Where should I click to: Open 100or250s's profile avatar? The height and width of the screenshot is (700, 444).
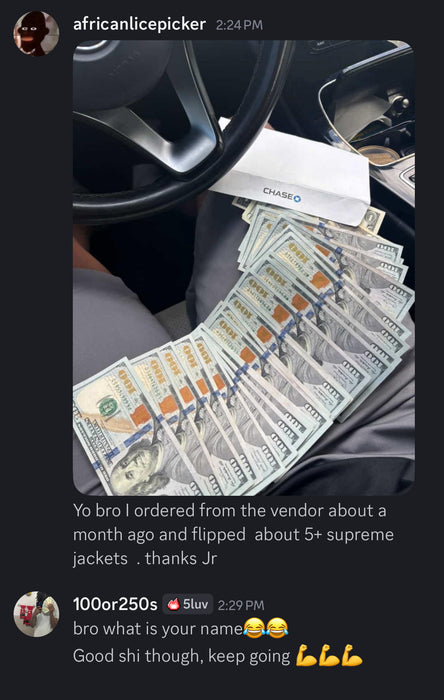[37, 614]
